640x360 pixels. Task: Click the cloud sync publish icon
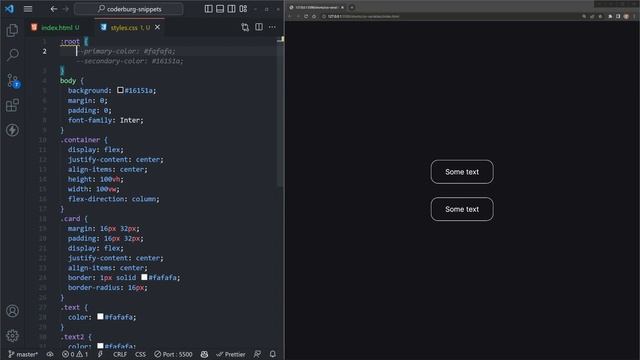click(50, 354)
